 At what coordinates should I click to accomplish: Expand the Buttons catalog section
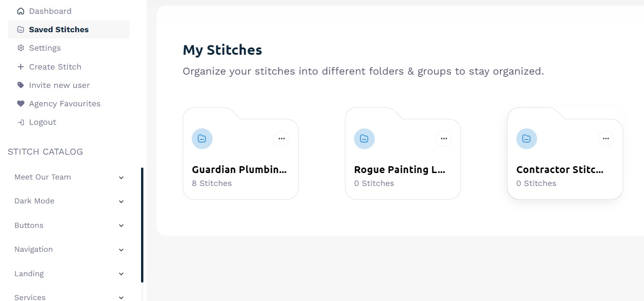coord(121,226)
